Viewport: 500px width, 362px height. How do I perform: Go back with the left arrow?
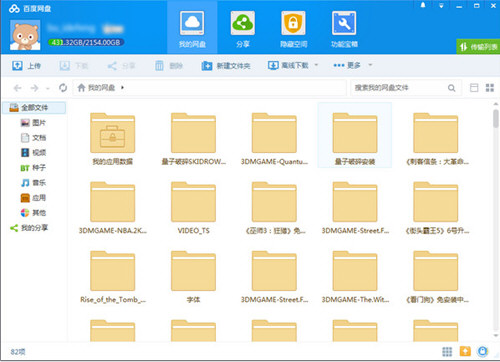pyautogui.click(x=17, y=88)
